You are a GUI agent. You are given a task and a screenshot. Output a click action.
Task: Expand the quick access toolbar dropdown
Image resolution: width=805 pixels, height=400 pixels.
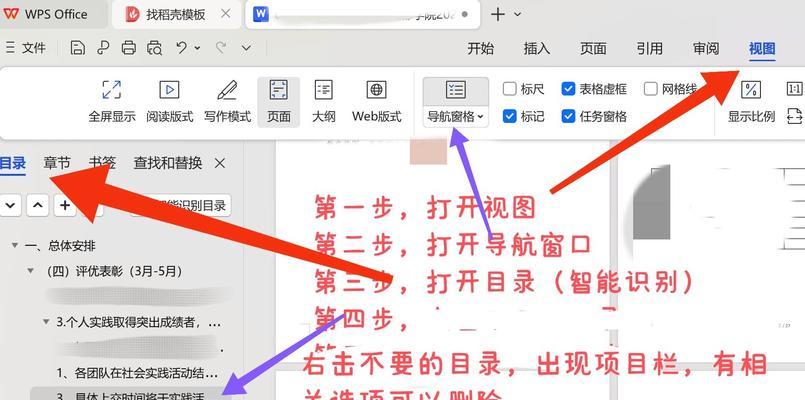pyautogui.click(x=246, y=48)
